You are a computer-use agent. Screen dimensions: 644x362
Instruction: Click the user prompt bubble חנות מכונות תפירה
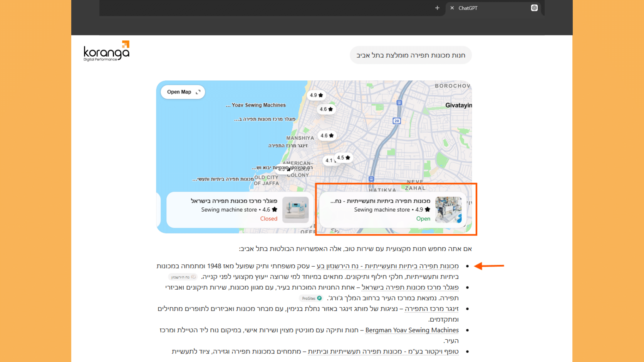click(411, 55)
